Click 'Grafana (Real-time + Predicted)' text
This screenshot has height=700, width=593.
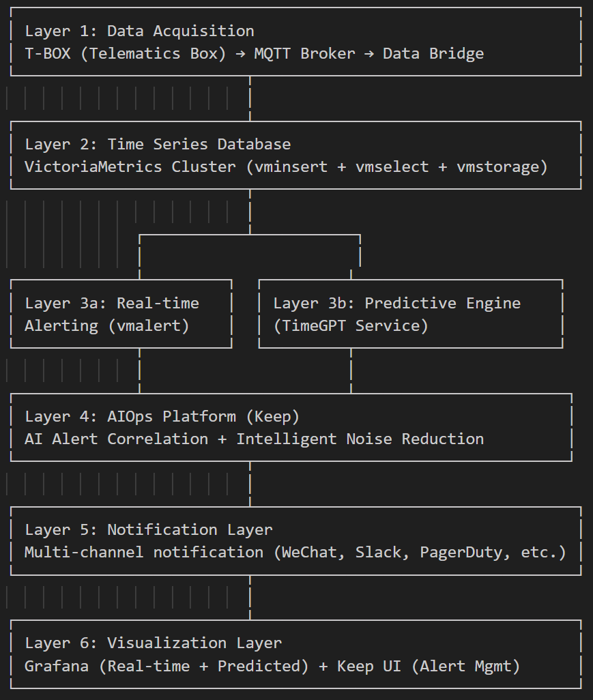(167, 665)
